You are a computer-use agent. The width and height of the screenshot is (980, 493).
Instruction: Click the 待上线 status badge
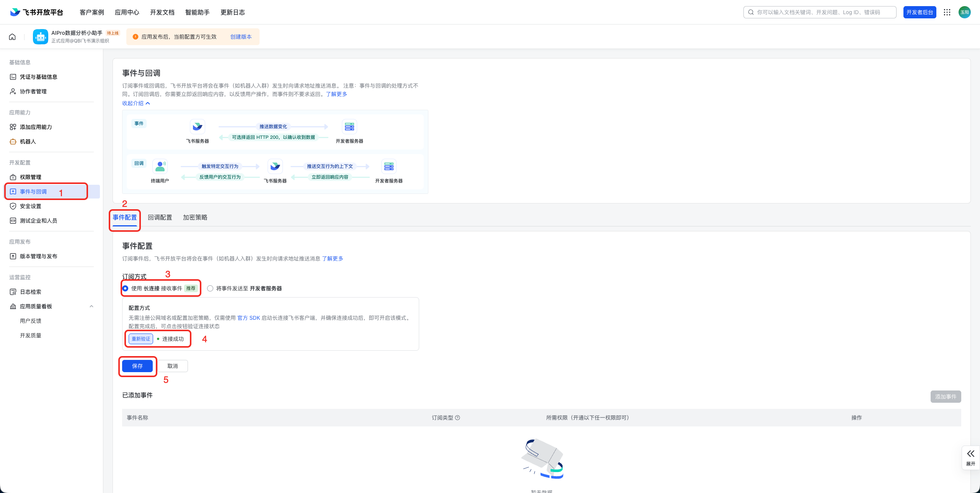[x=113, y=33]
